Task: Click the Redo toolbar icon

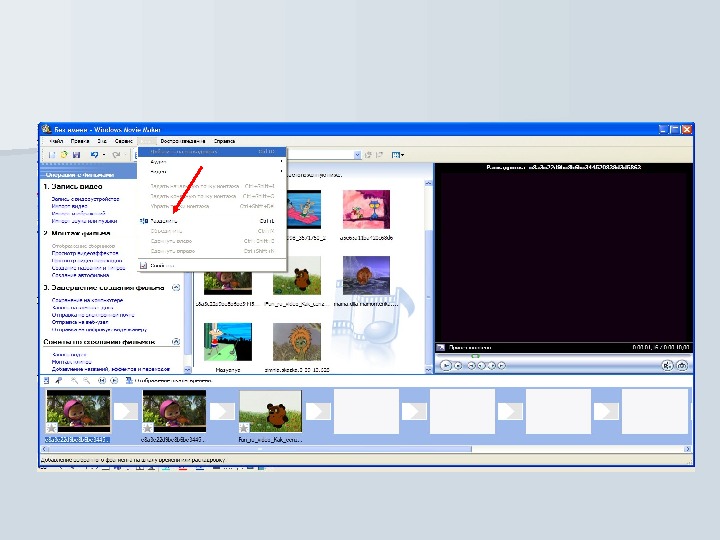Action: 116,155
